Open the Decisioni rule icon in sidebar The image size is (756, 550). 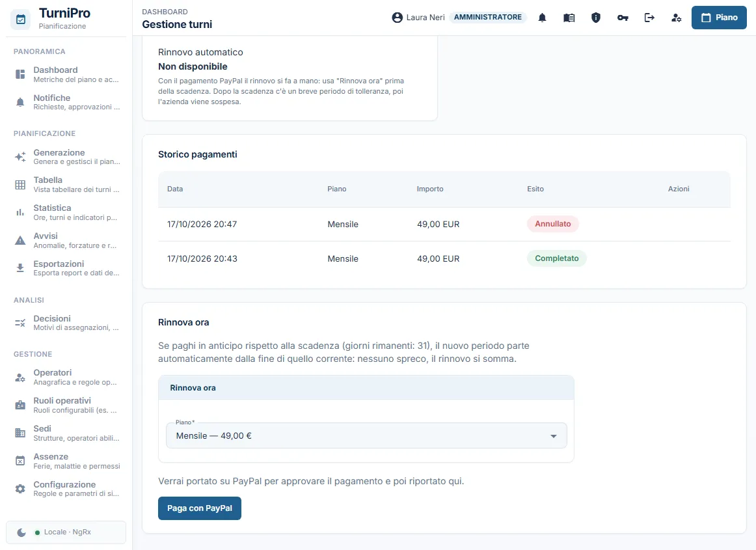pyautogui.click(x=20, y=323)
